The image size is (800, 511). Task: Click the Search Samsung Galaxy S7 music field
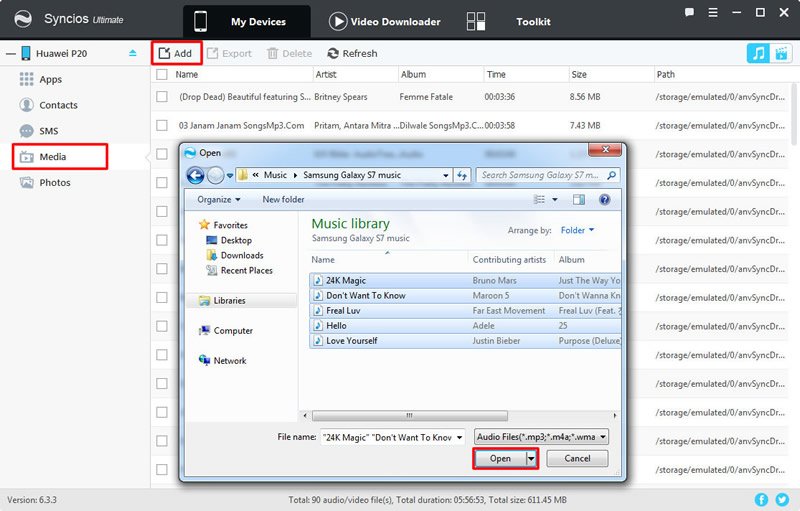(x=548, y=175)
